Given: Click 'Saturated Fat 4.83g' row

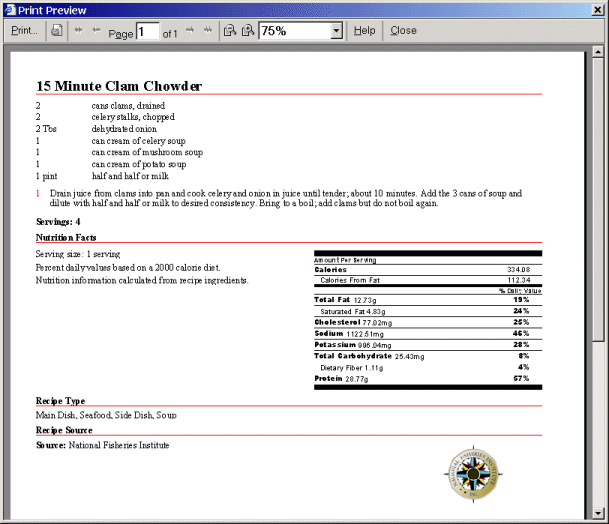Looking at the screenshot, I should point(428,311).
